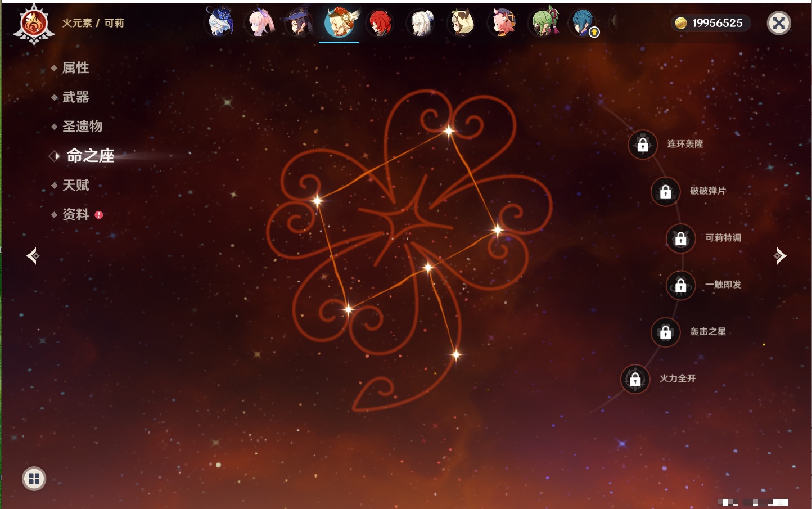The width and height of the screenshot is (812, 509).
Task: Open the grid menu icon at bottom left
Action: [x=34, y=479]
